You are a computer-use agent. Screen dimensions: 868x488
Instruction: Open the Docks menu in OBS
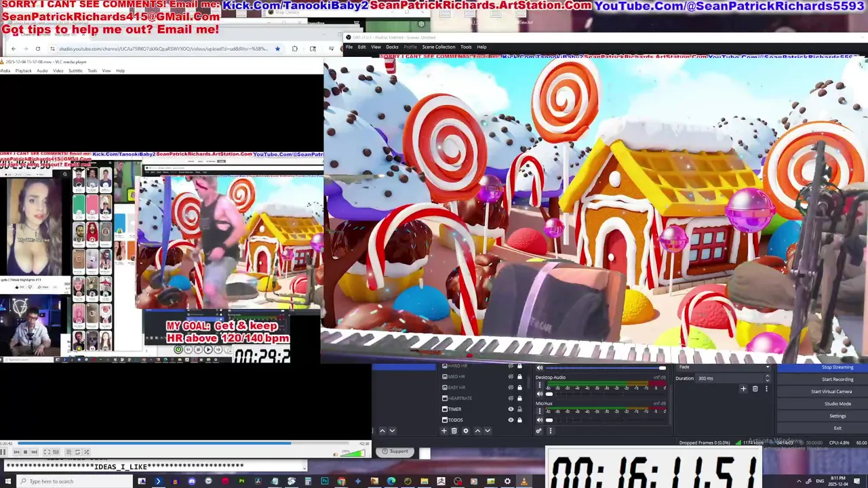[392, 47]
